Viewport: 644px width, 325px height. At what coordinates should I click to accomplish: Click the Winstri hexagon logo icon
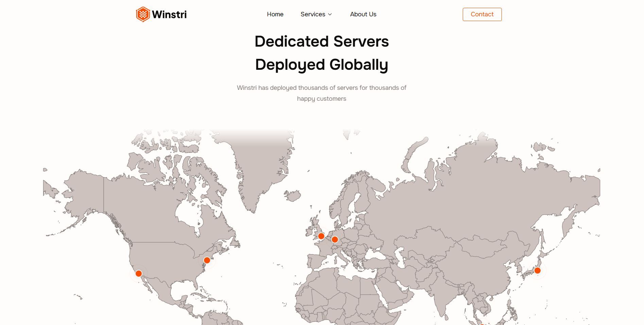coord(143,14)
